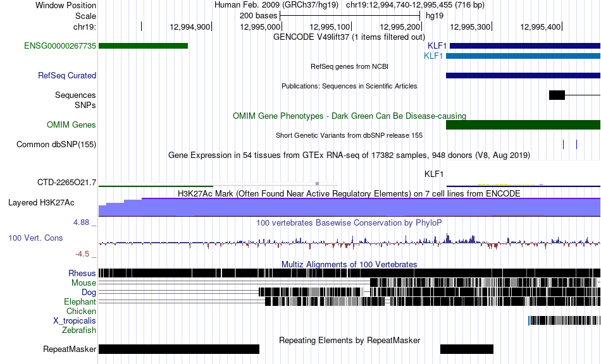Select the first blue dbSNP variant tick
This screenshot has height=364, width=601.
(563, 144)
